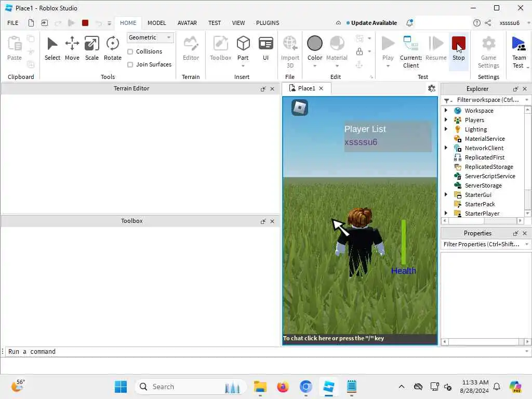Click the red stop square in quick access bar
The width and height of the screenshot is (532, 399).
[x=85, y=23]
